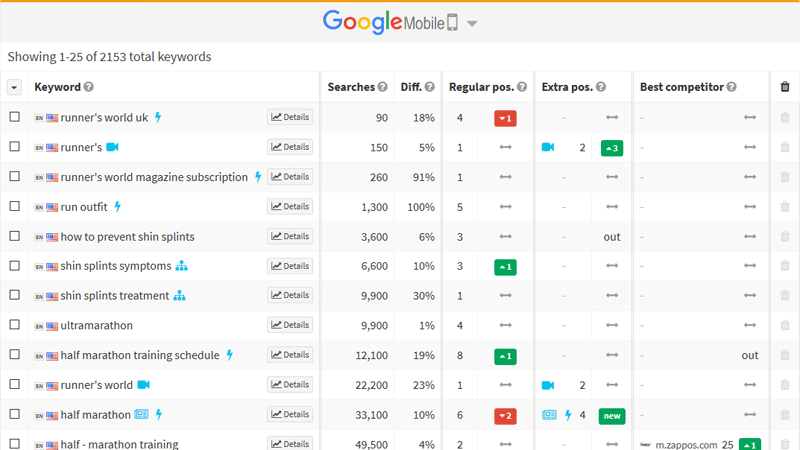Click the Regular pos. help icon
Screen dimensions: 800x450
521,87
